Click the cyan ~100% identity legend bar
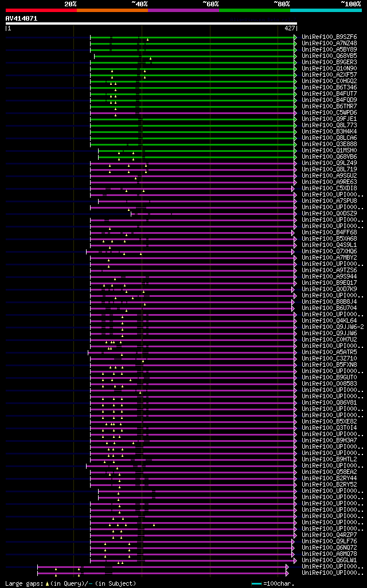The width and height of the screenshot is (367, 588). point(326,10)
